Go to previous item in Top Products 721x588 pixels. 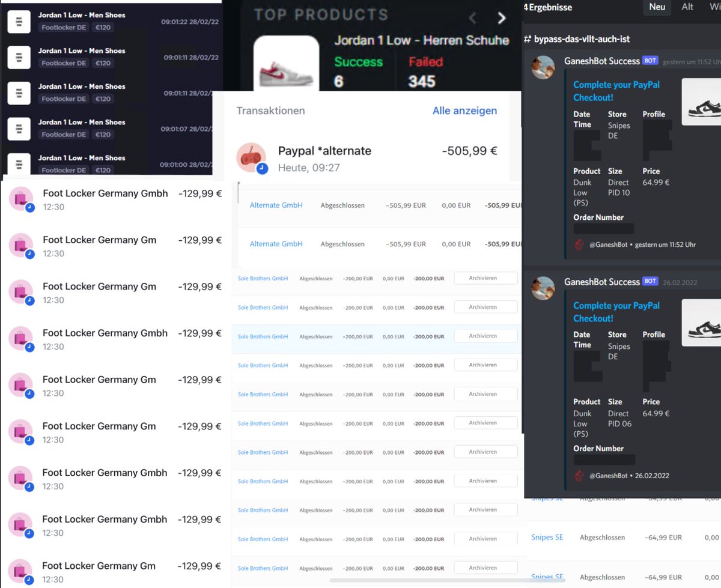[x=473, y=18]
